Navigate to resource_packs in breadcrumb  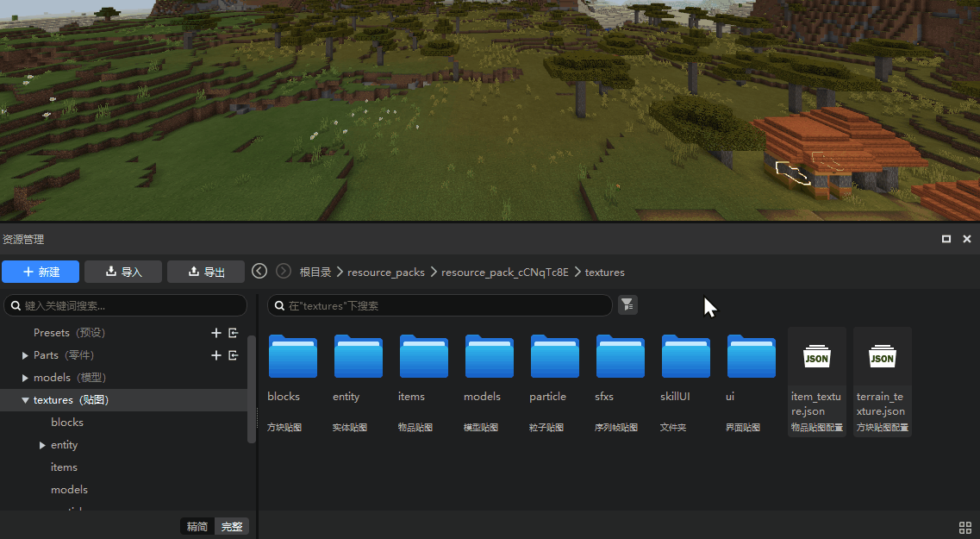coord(385,272)
